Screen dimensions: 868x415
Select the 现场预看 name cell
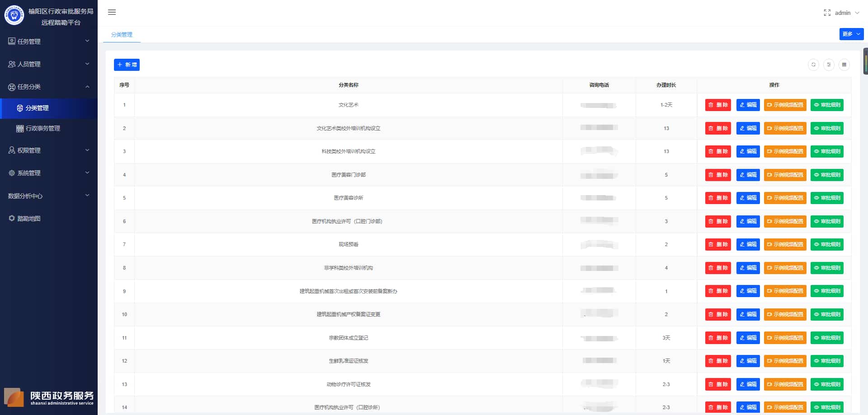[x=348, y=244]
